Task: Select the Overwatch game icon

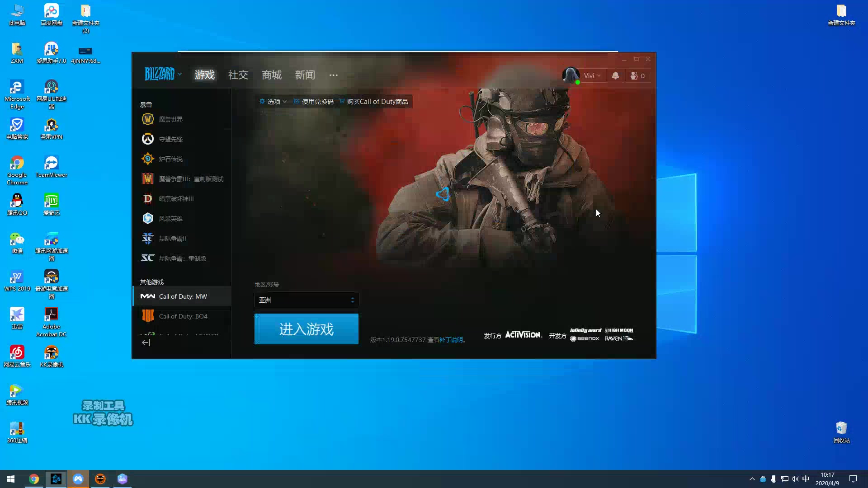Action: point(148,139)
